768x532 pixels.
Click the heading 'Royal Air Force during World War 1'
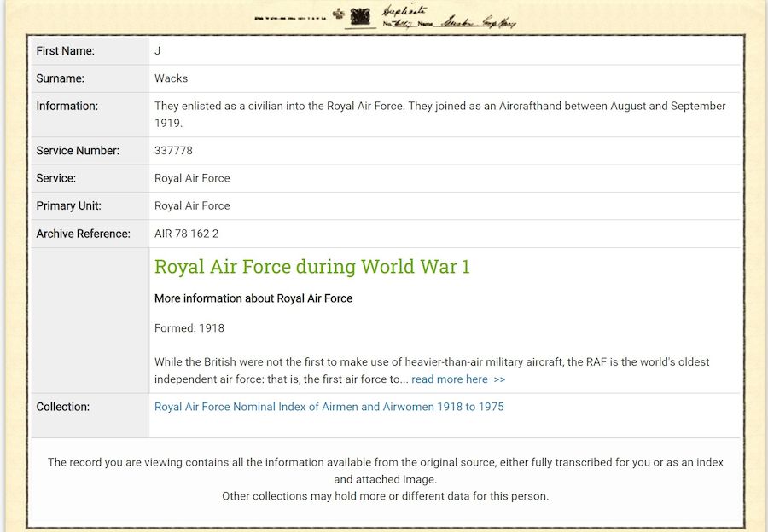(x=312, y=267)
